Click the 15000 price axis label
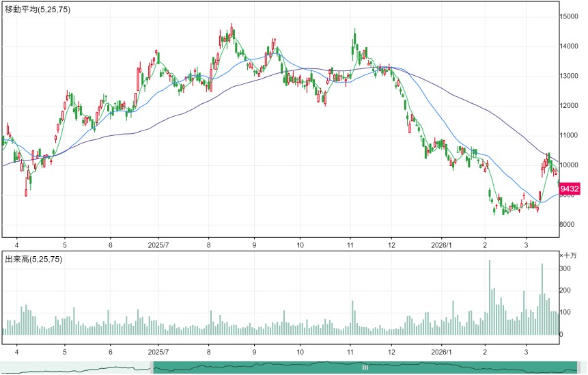The width and height of the screenshot is (588, 375). tap(569, 16)
